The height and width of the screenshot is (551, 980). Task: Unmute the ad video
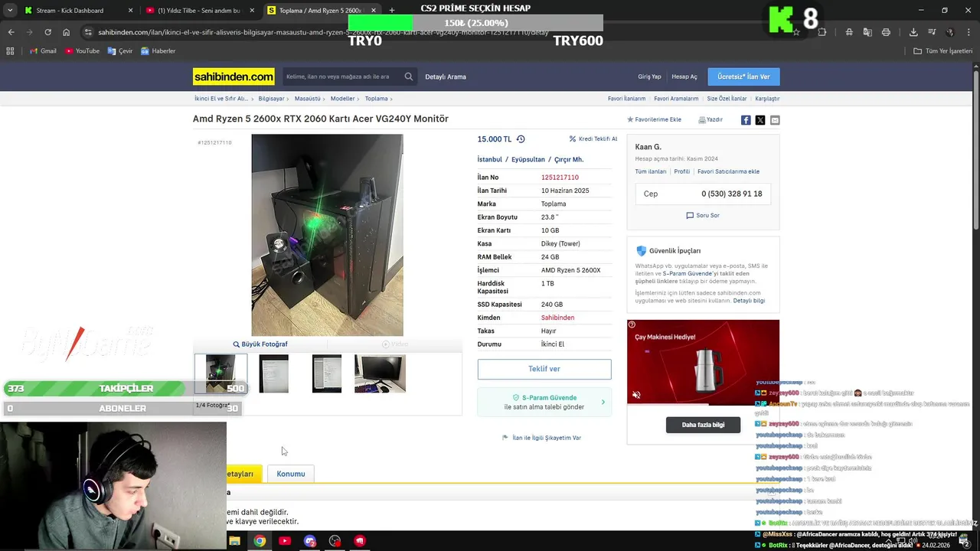point(636,395)
